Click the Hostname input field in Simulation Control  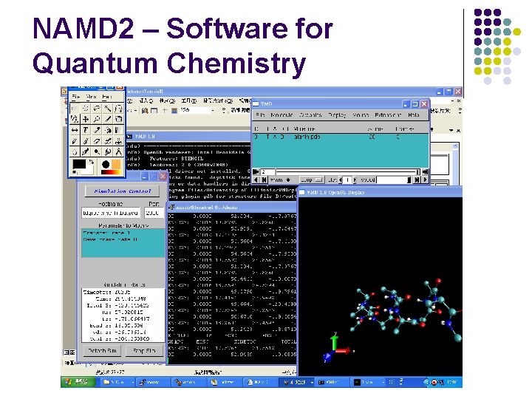click(111, 213)
